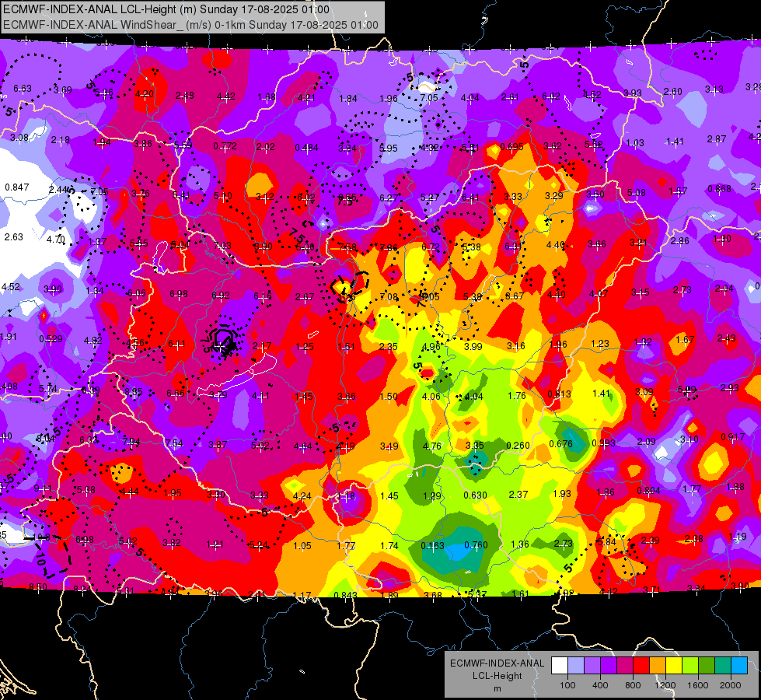
Task: Click the grid value '4.76'
Action: 432,446
